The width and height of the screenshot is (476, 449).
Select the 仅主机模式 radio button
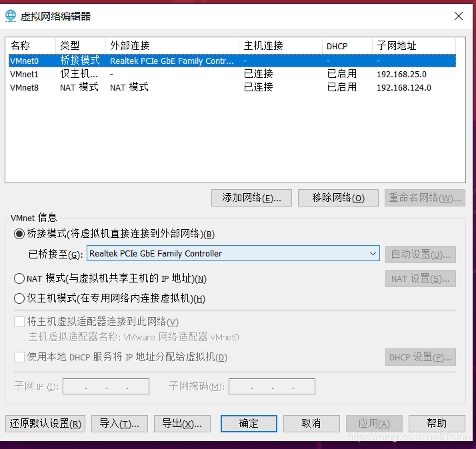(19, 298)
